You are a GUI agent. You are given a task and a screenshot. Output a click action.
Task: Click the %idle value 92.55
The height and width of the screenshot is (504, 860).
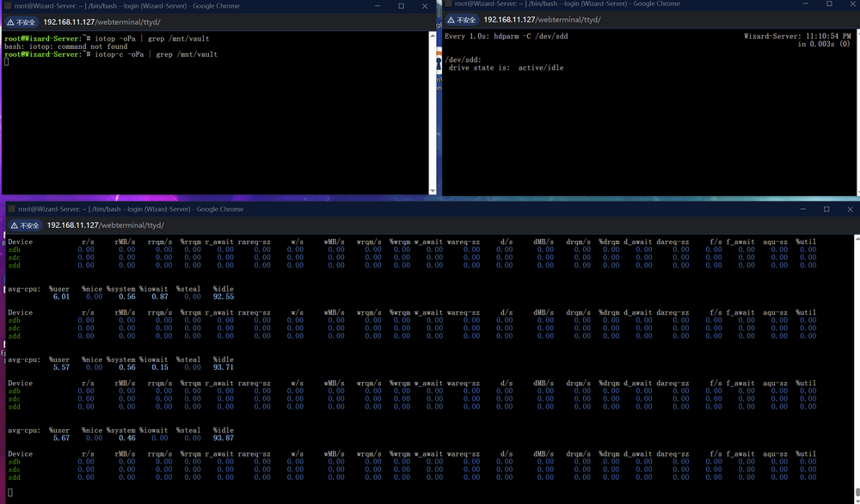click(x=224, y=297)
